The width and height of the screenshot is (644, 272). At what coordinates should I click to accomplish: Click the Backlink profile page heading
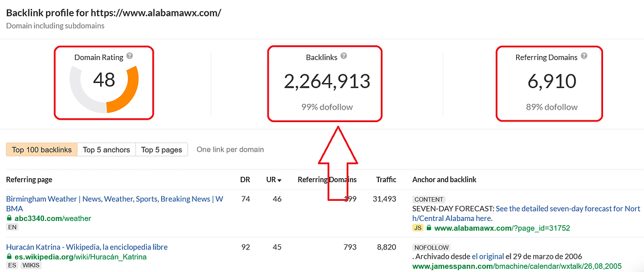[114, 13]
